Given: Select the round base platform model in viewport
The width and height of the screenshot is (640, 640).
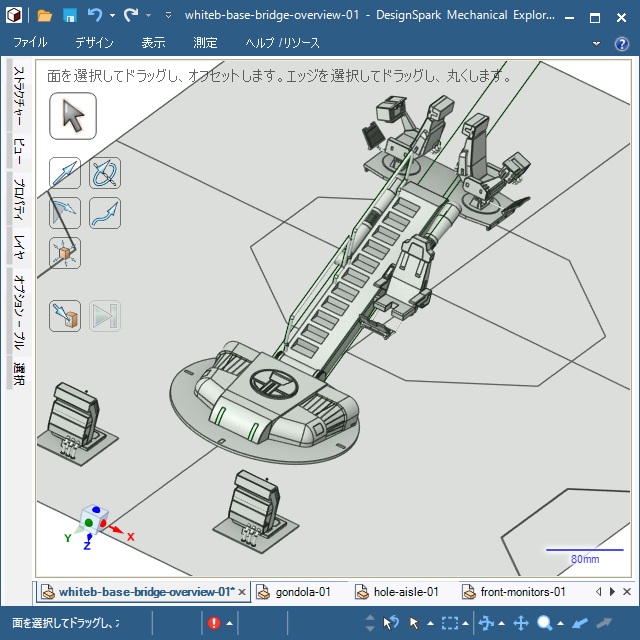Looking at the screenshot, I should click(x=265, y=410).
